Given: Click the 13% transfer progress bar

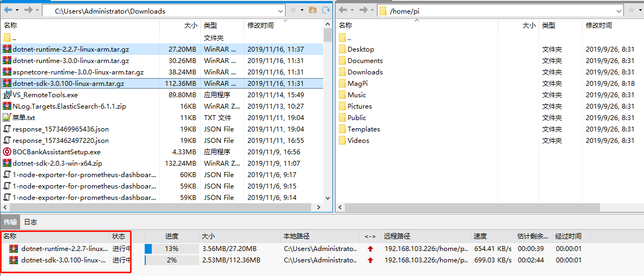Looking at the screenshot, I should point(172,248).
